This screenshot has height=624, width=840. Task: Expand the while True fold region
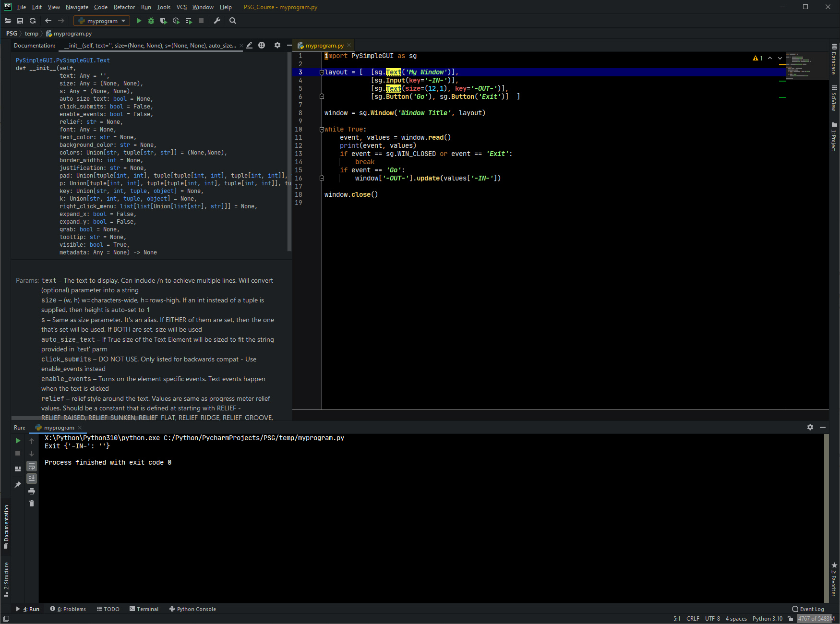322,129
